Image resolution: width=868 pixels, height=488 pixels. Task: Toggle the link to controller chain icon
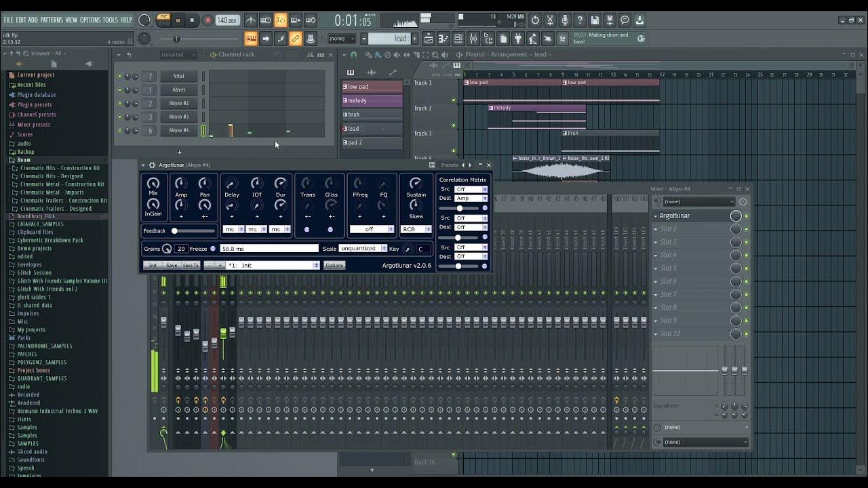(296, 39)
